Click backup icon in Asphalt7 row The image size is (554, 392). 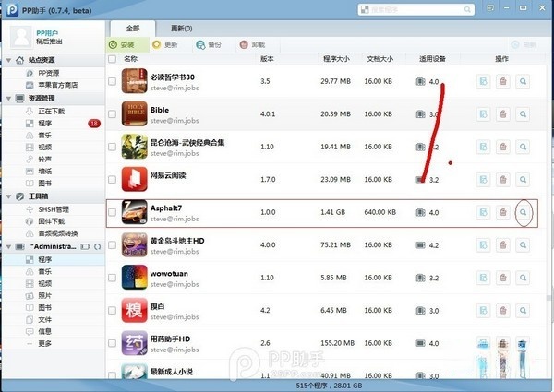[483, 212]
